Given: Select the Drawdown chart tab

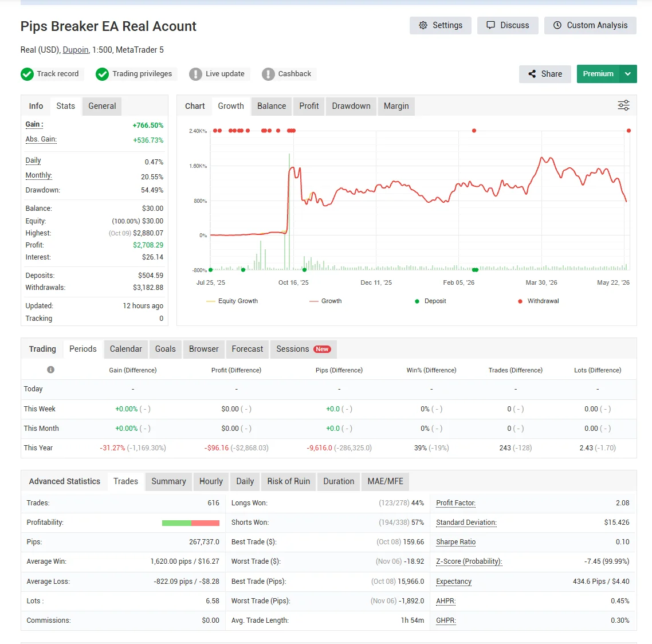Looking at the screenshot, I should coord(351,106).
